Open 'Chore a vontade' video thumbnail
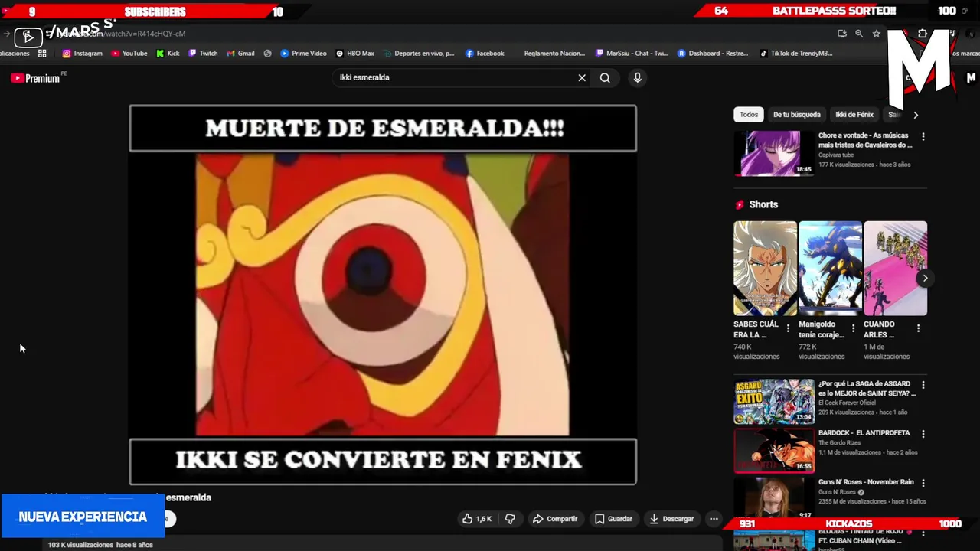 point(774,153)
